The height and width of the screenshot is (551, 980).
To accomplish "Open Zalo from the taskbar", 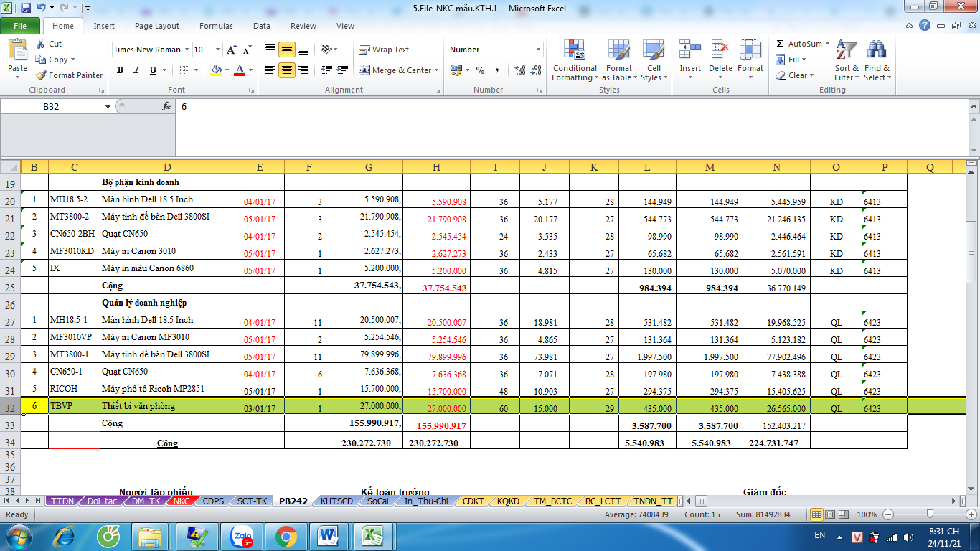I will (x=242, y=537).
